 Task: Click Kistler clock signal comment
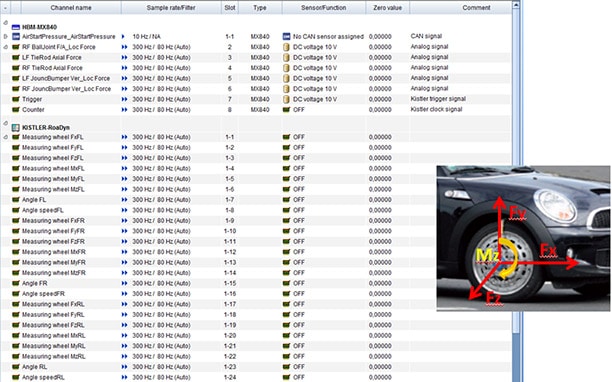click(x=436, y=109)
